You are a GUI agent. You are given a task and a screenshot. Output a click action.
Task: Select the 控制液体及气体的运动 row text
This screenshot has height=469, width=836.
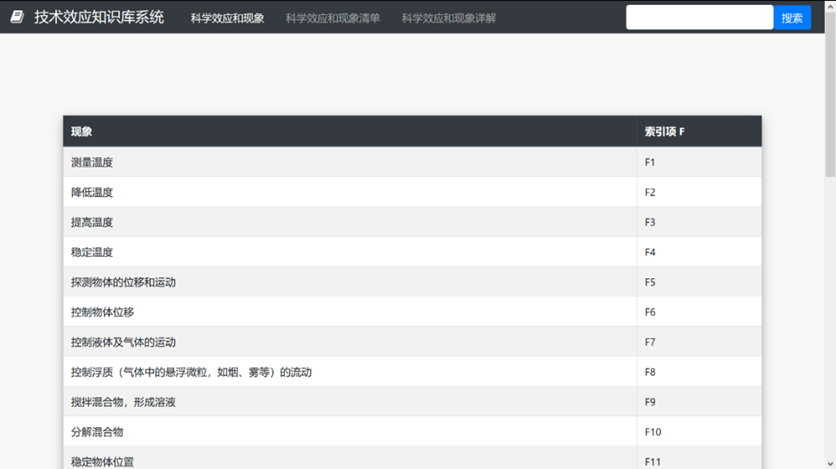[x=123, y=342]
